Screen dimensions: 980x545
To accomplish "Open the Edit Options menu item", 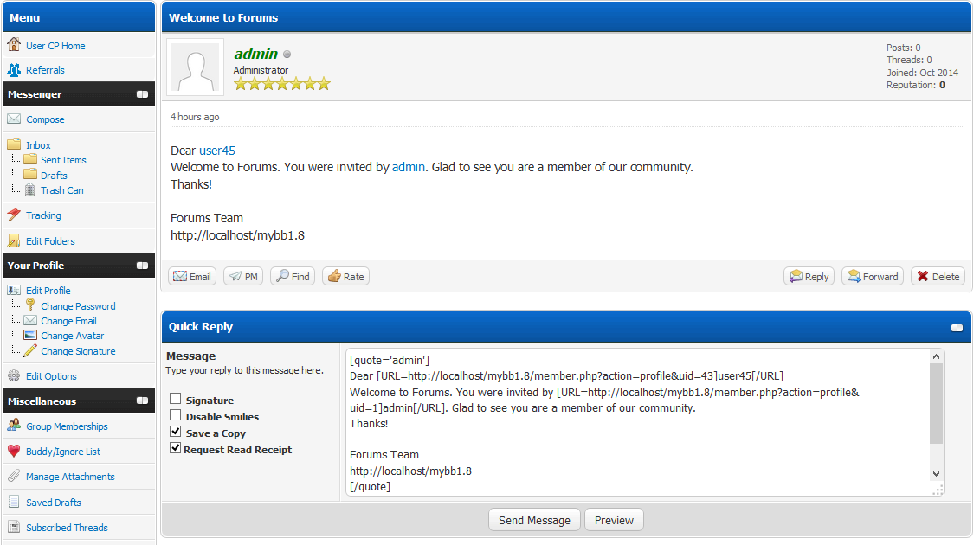I will tap(51, 376).
